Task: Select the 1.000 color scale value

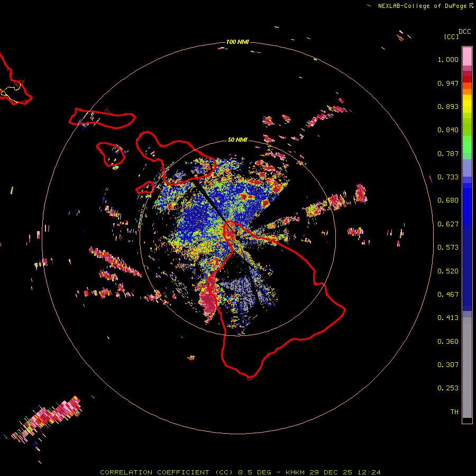Action: 448,59
